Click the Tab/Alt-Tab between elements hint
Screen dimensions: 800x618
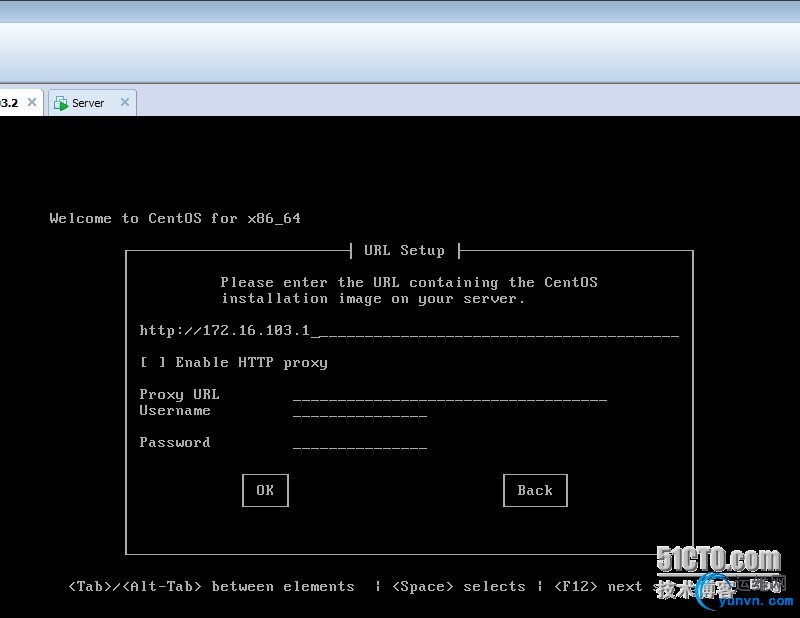pos(211,586)
